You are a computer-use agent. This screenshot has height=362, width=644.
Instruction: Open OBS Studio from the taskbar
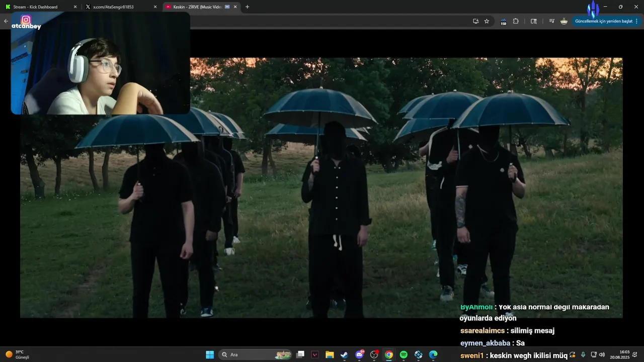point(374,354)
